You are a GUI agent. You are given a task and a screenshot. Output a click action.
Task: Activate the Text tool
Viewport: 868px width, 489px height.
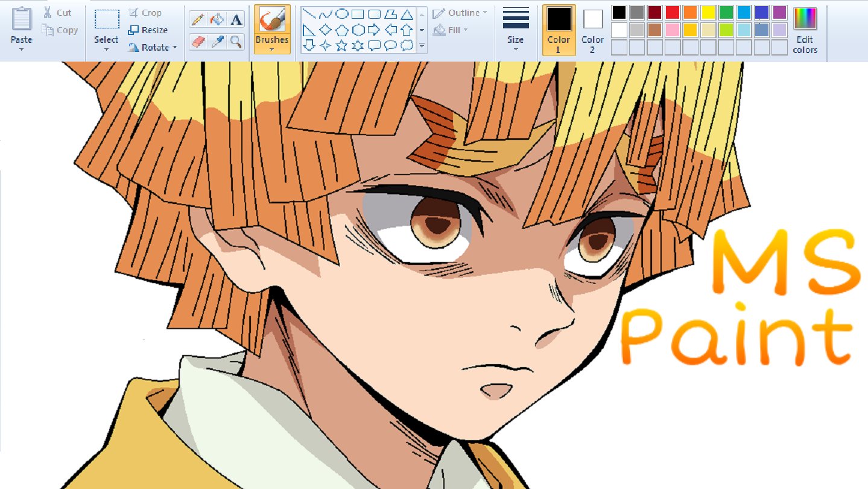point(236,19)
